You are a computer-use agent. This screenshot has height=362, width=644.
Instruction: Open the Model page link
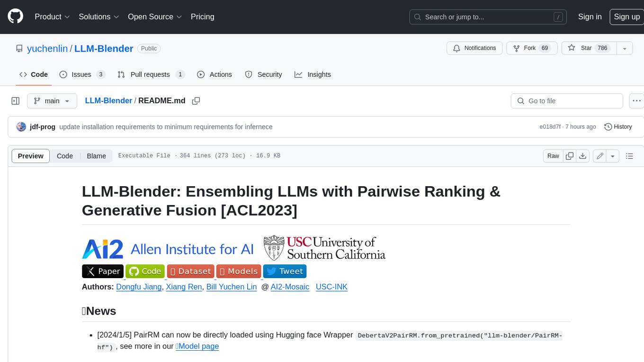tap(197, 346)
